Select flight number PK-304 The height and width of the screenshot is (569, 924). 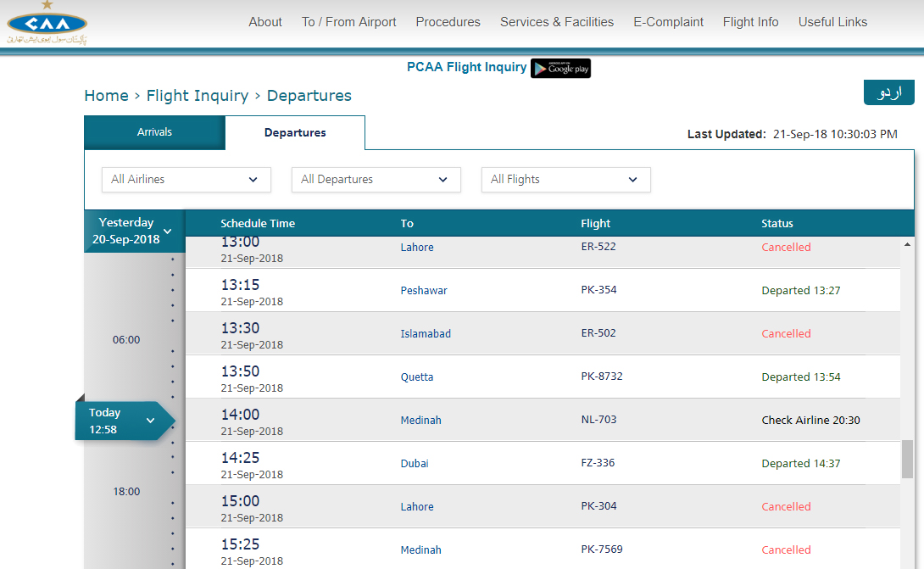tap(598, 506)
